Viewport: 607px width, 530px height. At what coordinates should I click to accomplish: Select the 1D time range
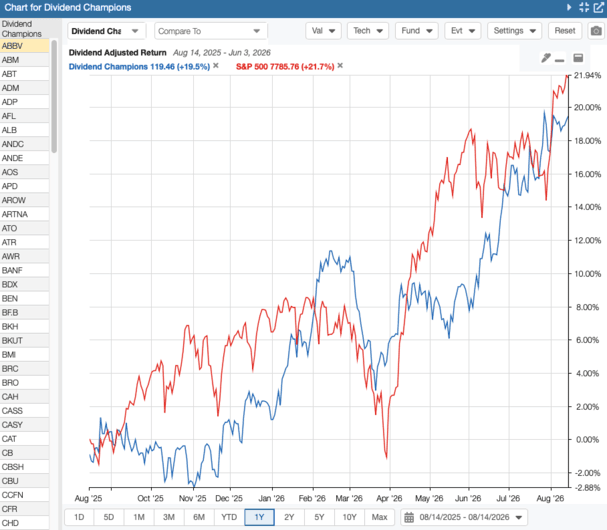coord(79,517)
